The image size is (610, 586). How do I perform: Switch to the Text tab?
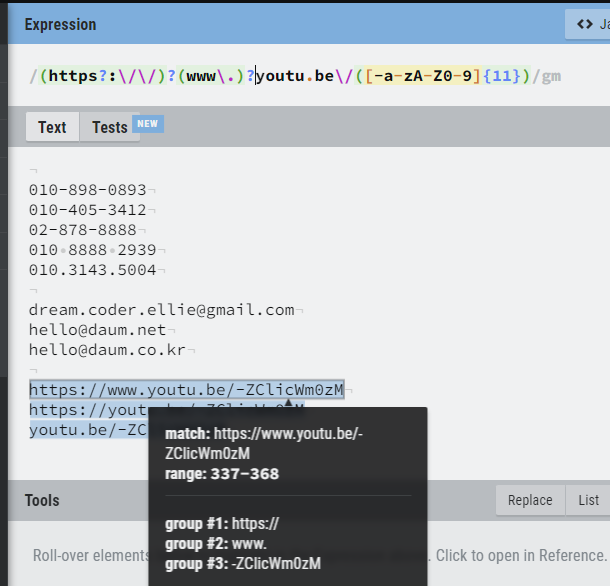click(53, 127)
